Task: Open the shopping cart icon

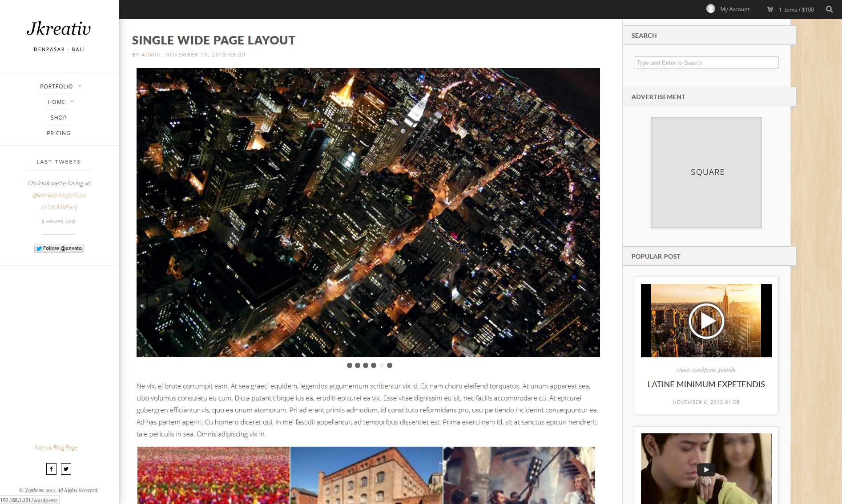Action: click(x=769, y=8)
